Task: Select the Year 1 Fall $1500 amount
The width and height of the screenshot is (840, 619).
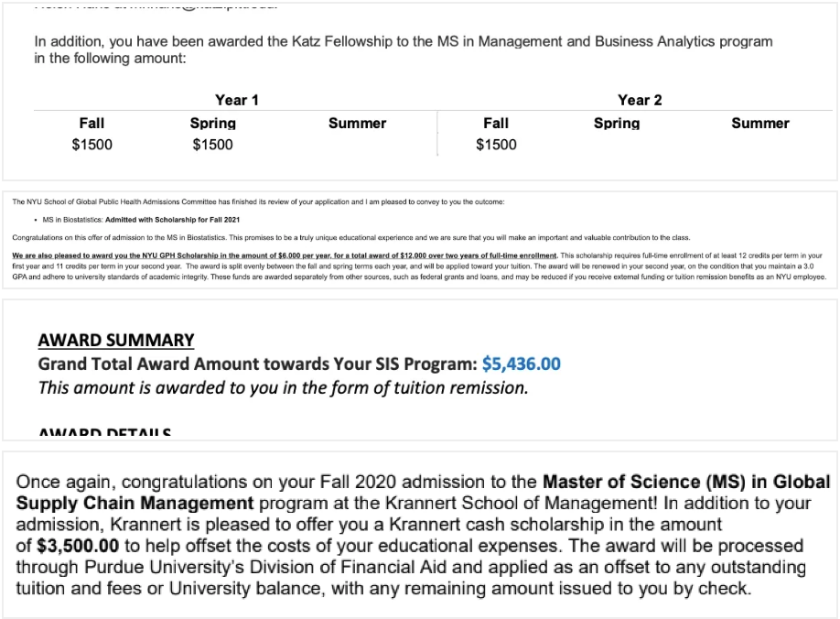Action: coord(92,145)
